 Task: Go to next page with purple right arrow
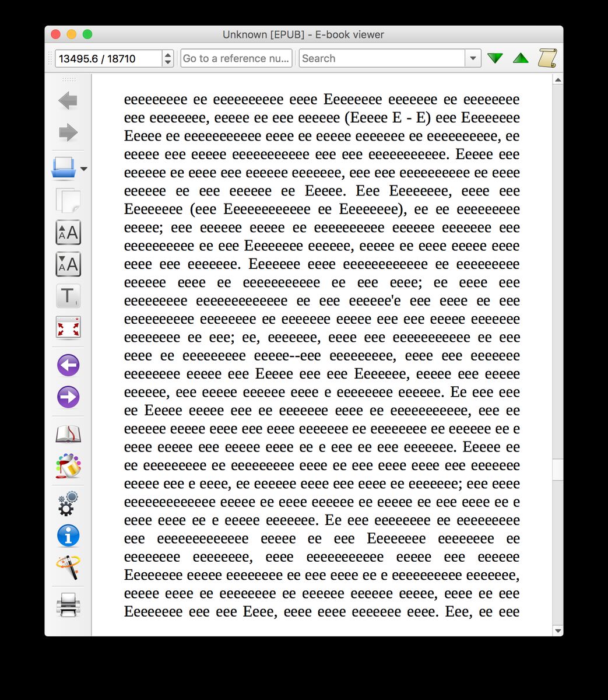coord(68,397)
